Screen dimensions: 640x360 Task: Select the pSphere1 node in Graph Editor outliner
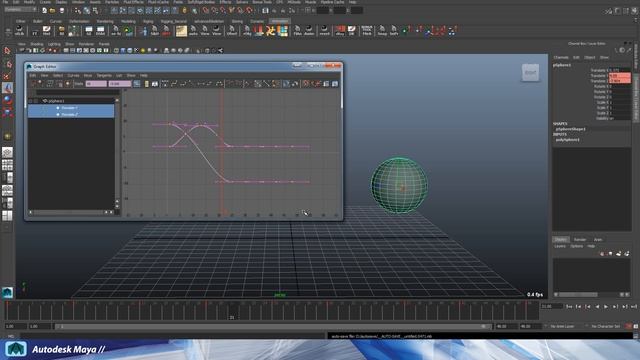click(x=57, y=101)
